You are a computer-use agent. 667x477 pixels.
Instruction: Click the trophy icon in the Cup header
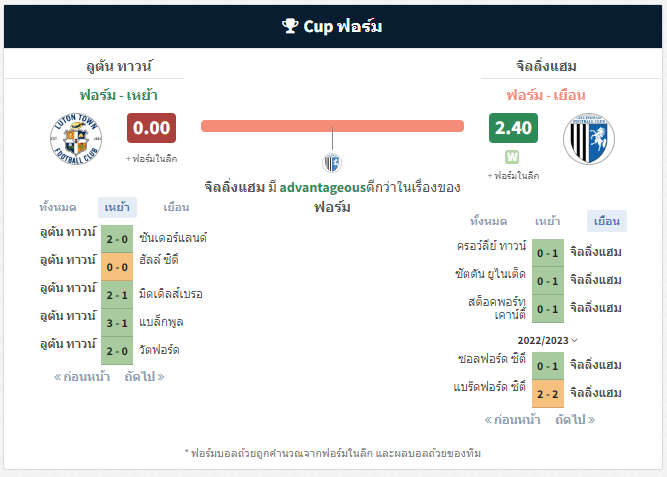290,26
